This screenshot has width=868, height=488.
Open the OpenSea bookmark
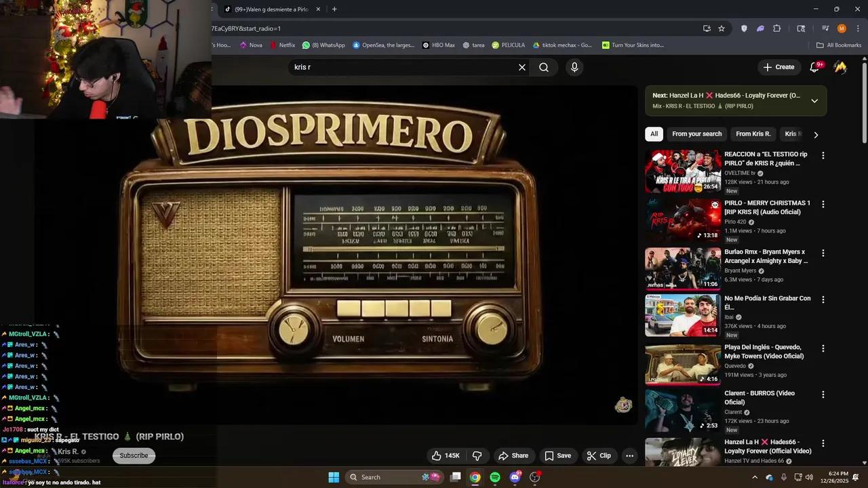tap(383, 45)
